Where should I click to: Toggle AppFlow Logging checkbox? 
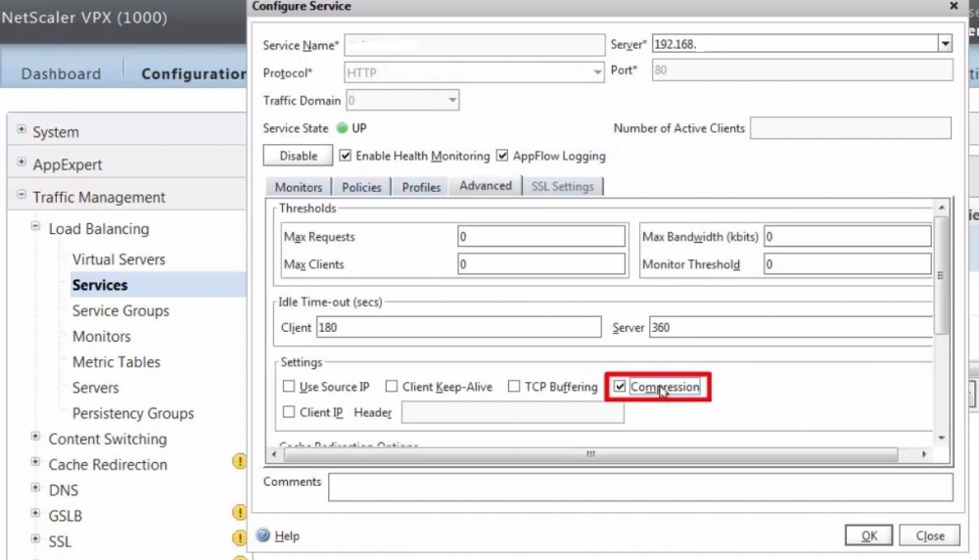pos(502,156)
